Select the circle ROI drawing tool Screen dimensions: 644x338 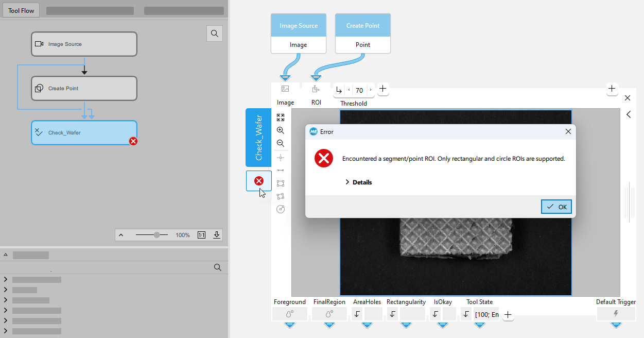281,209
